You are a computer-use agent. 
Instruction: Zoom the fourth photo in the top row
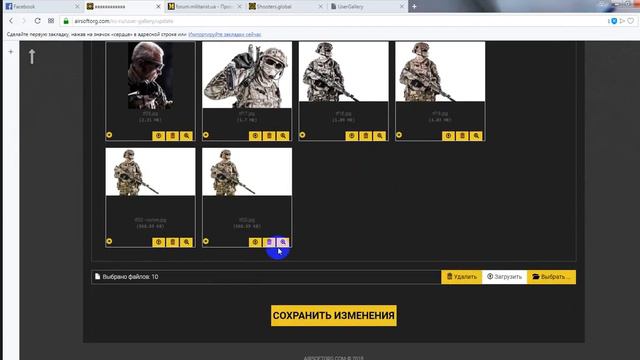pyautogui.click(x=476, y=136)
